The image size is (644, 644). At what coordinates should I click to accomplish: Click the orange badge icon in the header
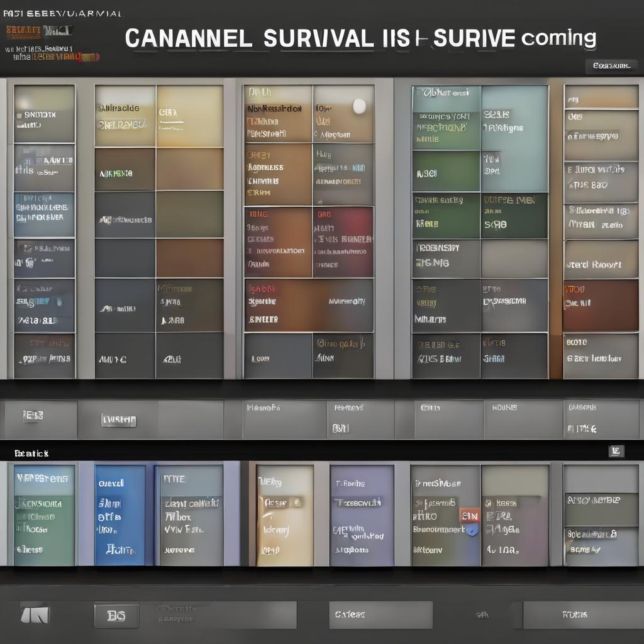coord(24,31)
